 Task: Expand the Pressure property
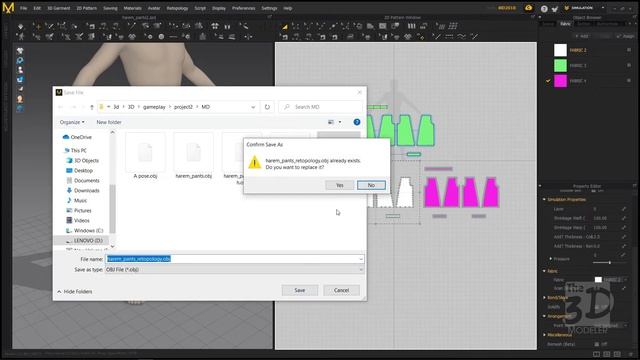click(x=551, y=259)
